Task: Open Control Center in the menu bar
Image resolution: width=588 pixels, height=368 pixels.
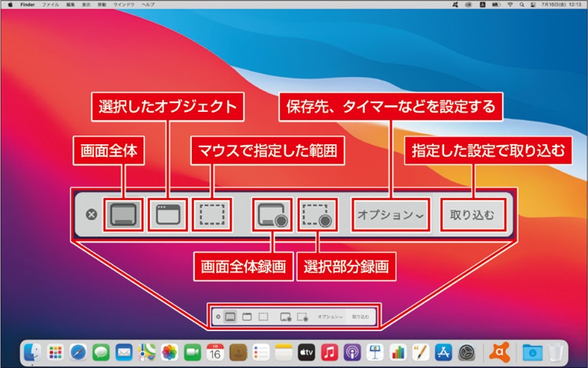Action: pos(534,4)
